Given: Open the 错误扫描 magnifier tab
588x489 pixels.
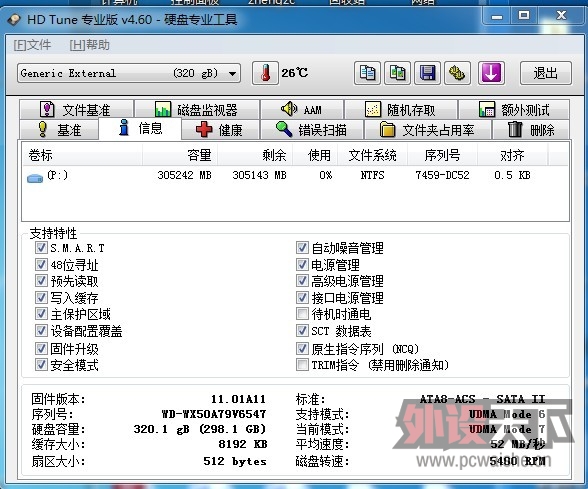Looking at the screenshot, I should coord(312,130).
